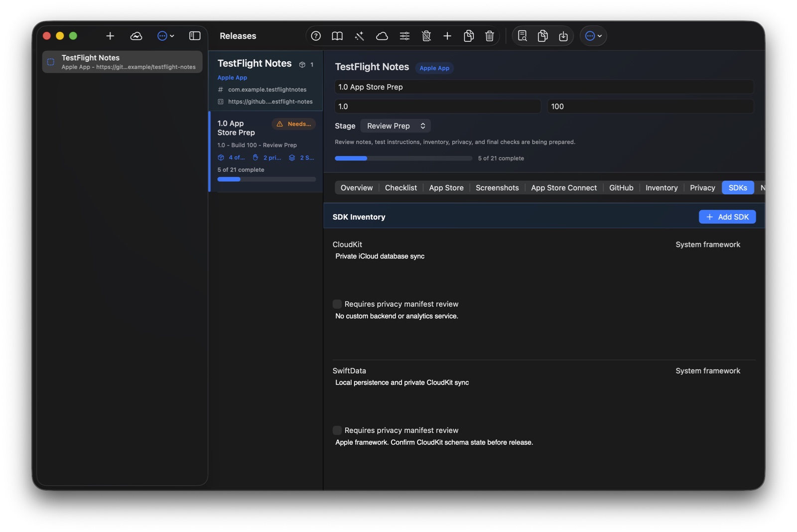
Task: Open the sidebar ellipsis more menu
Action: coord(165,36)
